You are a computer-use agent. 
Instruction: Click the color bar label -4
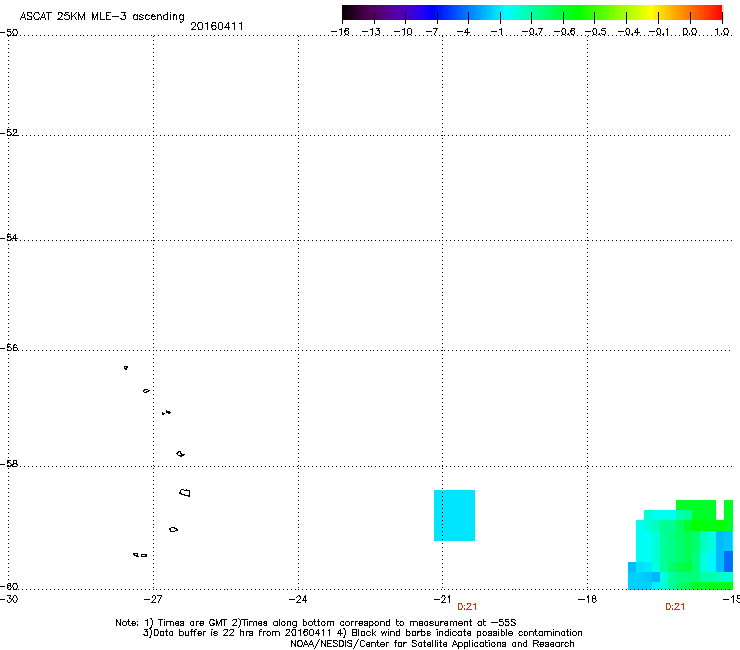pyautogui.click(x=463, y=32)
